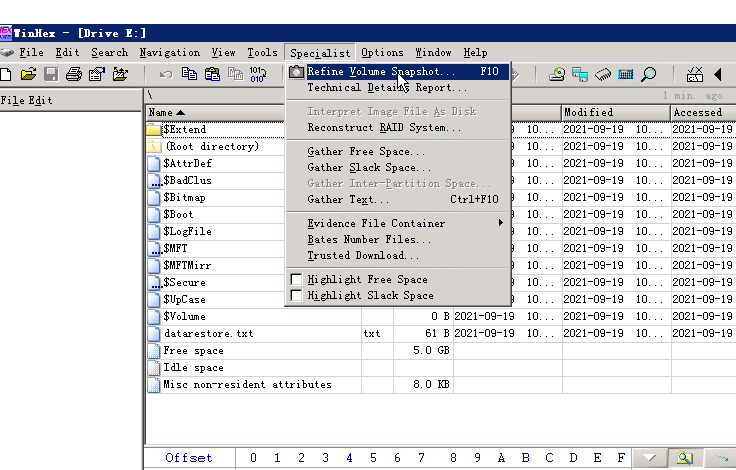Click the Clone Disk toolbar icon

coord(580,74)
